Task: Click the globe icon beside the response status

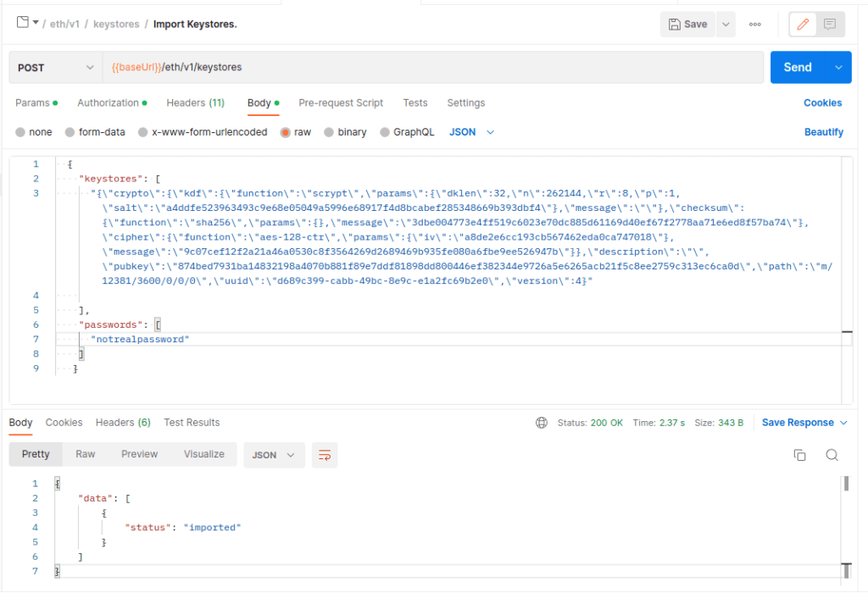Action: [542, 423]
